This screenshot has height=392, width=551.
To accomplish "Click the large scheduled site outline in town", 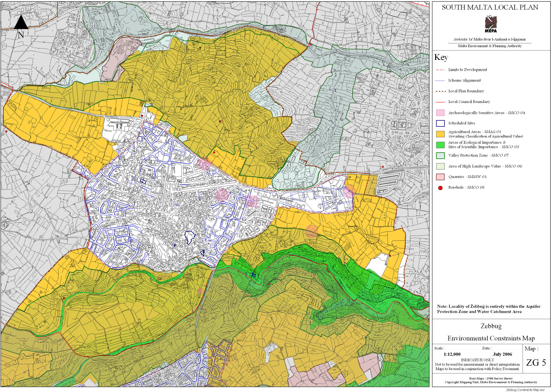I will (x=190, y=237).
